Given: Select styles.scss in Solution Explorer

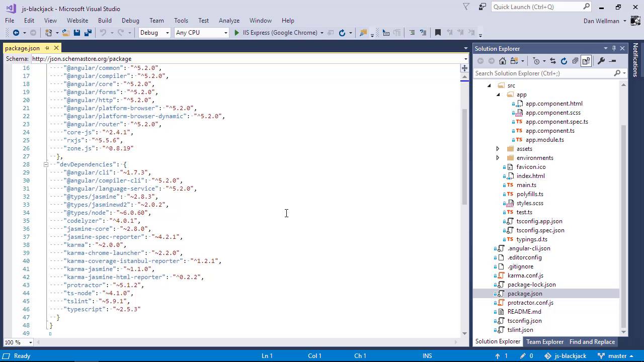Looking at the screenshot, I should 530,203.
